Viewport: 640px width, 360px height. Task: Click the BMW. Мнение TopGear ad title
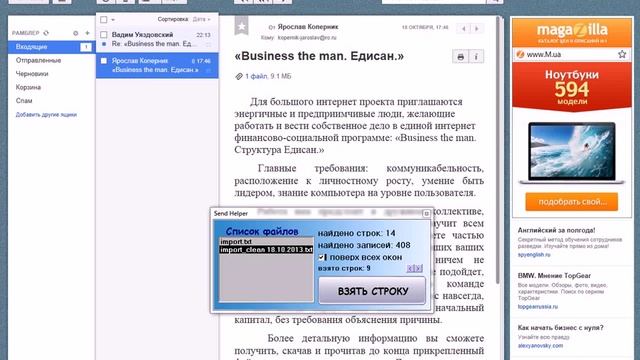[554, 276]
